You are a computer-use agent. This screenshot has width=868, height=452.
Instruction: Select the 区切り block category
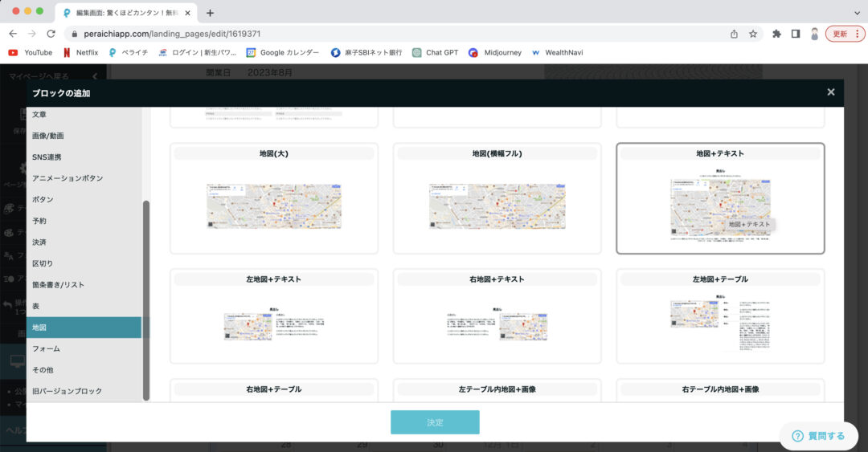click(x=84, y=263)
